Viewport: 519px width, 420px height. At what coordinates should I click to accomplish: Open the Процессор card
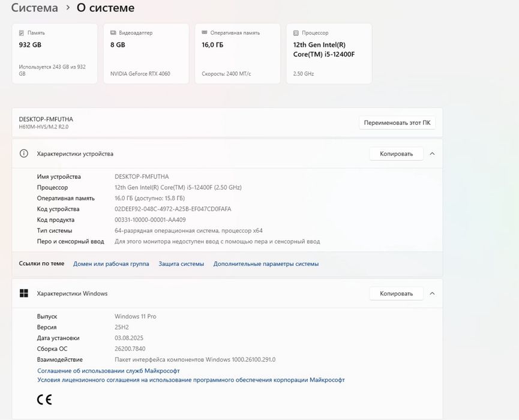click(x=329, y=53)
